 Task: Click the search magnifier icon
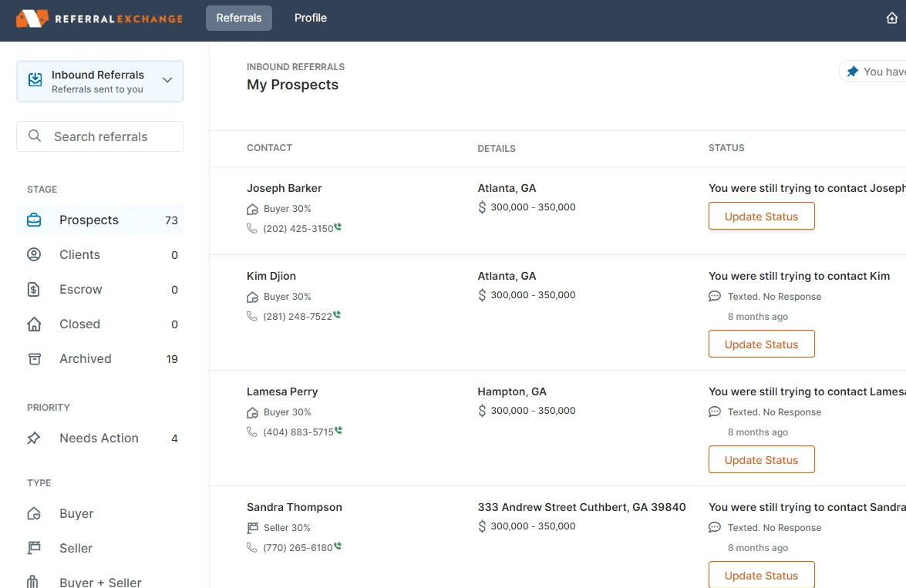tap(35, 136)
